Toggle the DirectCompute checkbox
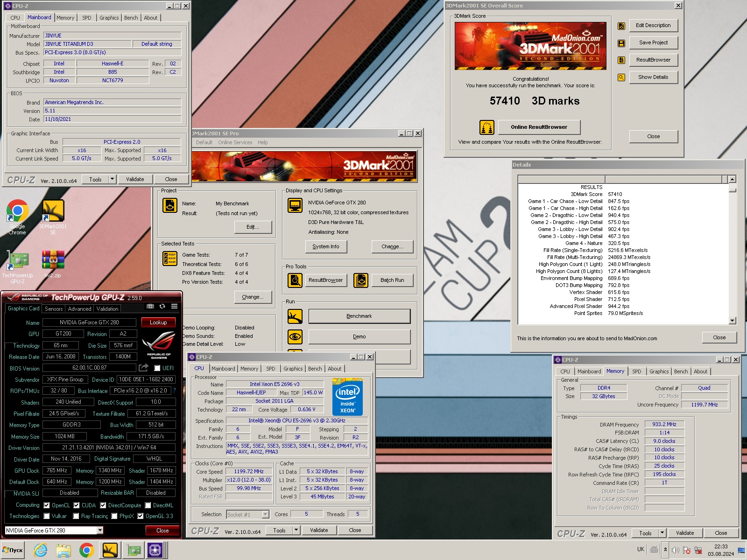 coord(103,505)
